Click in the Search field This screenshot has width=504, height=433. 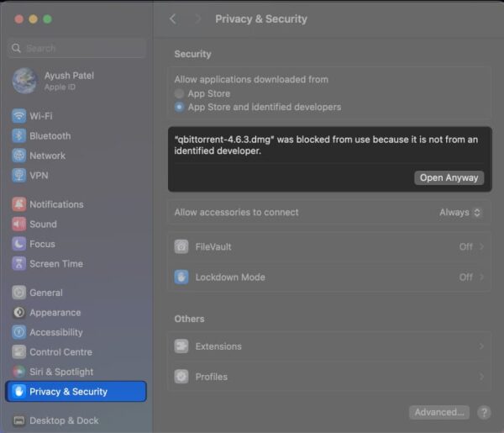tap(76, 48)
